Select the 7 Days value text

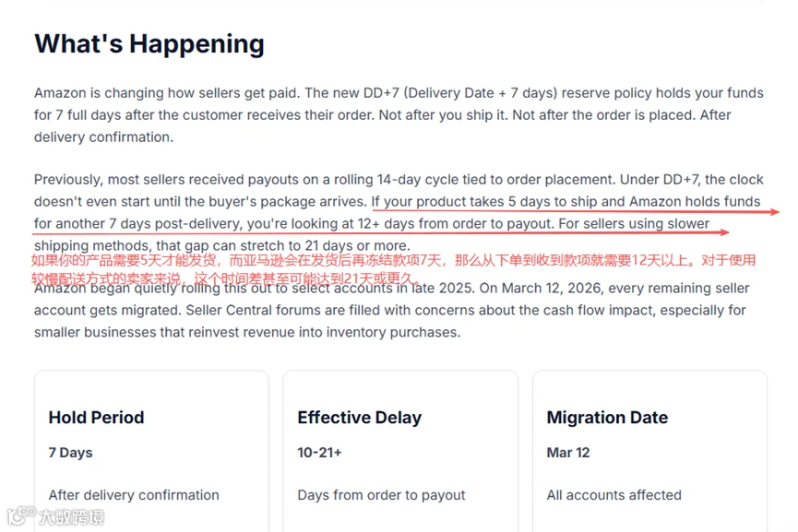coord(70,452)
